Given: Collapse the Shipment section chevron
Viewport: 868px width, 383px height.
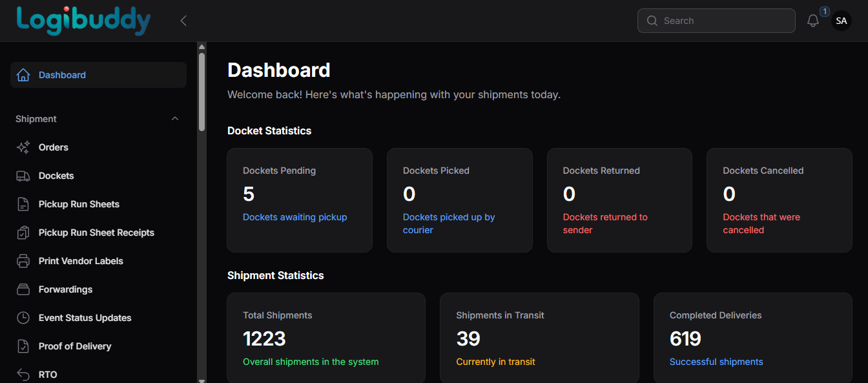Looking at the screenshot, I should pyautogui.click(x=174, y=118).
